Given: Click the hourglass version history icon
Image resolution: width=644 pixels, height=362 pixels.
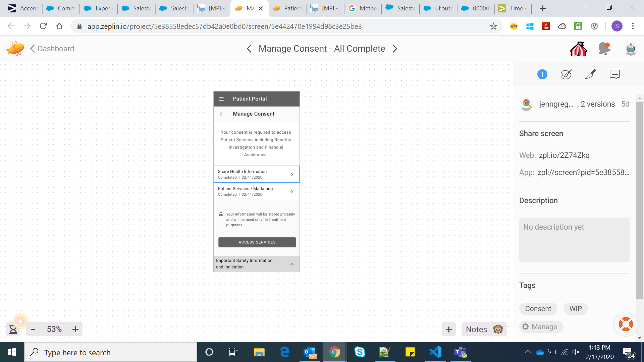Looking at the screenshot, I should [x=13, y=329].
